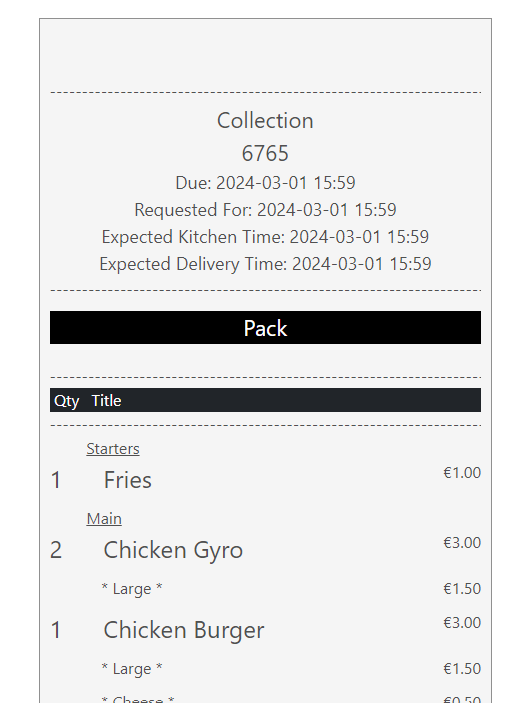Click the Due date line
The image size is (522, 703).
tap(265, 183)
